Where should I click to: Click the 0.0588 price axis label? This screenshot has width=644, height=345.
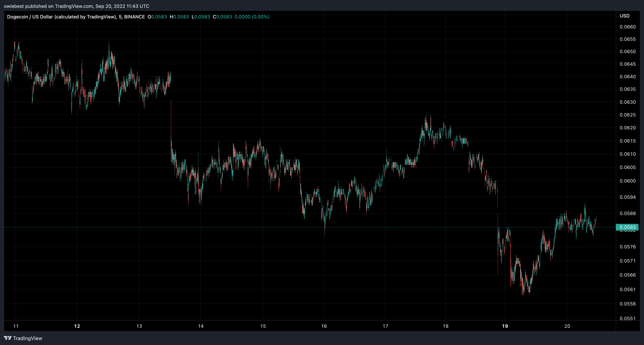pyautogui.click(x=628, y=213)
